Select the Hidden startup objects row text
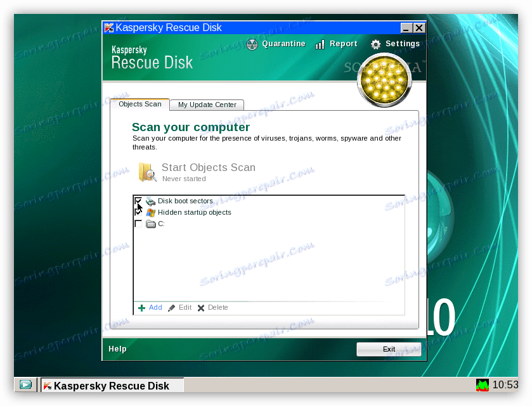The height and width of the screenshot is (406, 532). pos(195,212)
